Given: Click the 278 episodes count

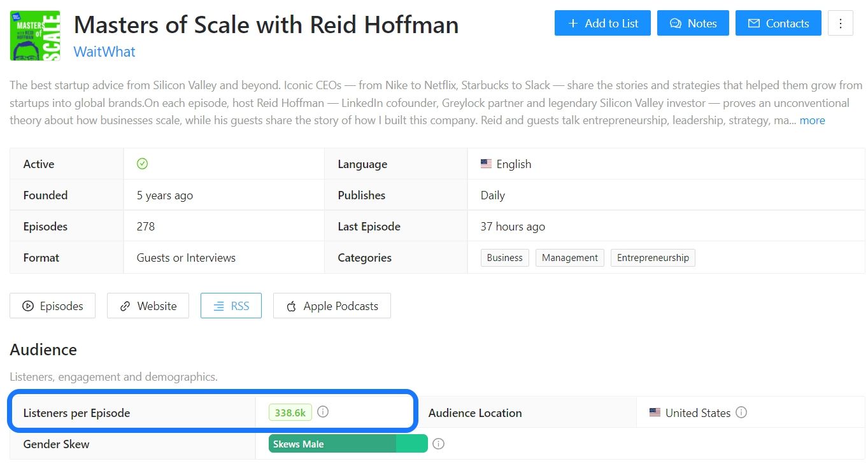Looking at the screenshot, I should [146, 226].
